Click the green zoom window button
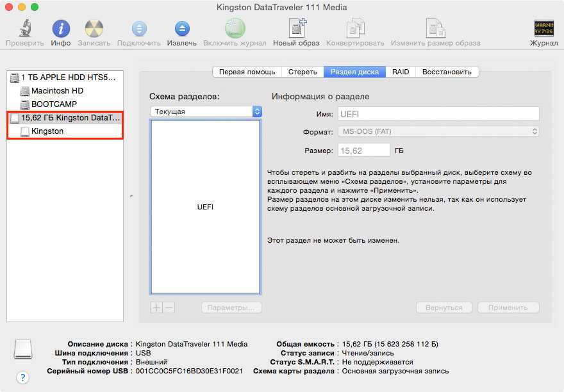The width and height of the screenshot is (564, 392). click(x=35, y=7)
